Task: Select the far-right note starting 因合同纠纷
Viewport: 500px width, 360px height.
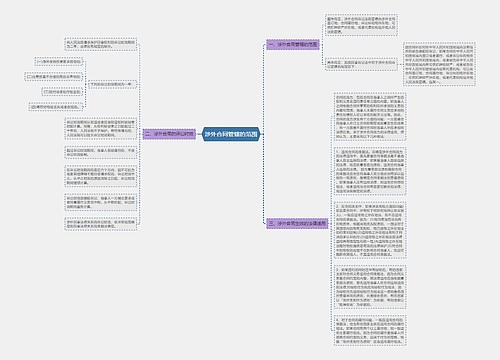Action: tap(439, 63)
